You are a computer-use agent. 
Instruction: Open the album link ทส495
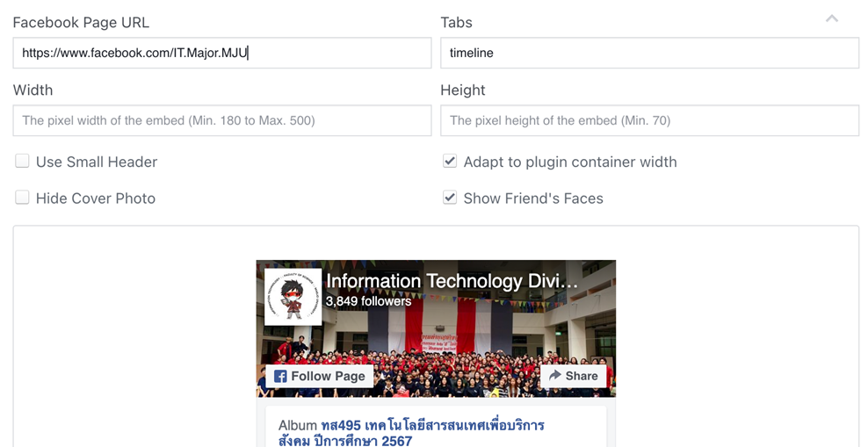pyautogui.click(x=411, y=433)
